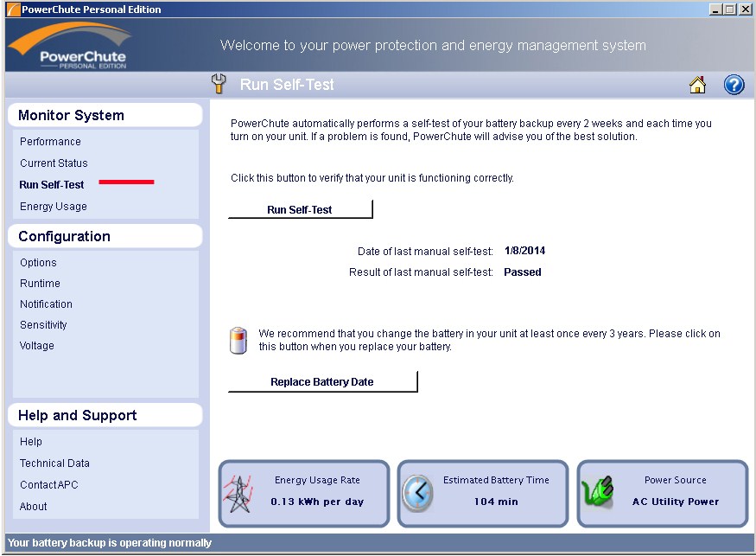Click the battery backup operating normally status

click(110, 543)
